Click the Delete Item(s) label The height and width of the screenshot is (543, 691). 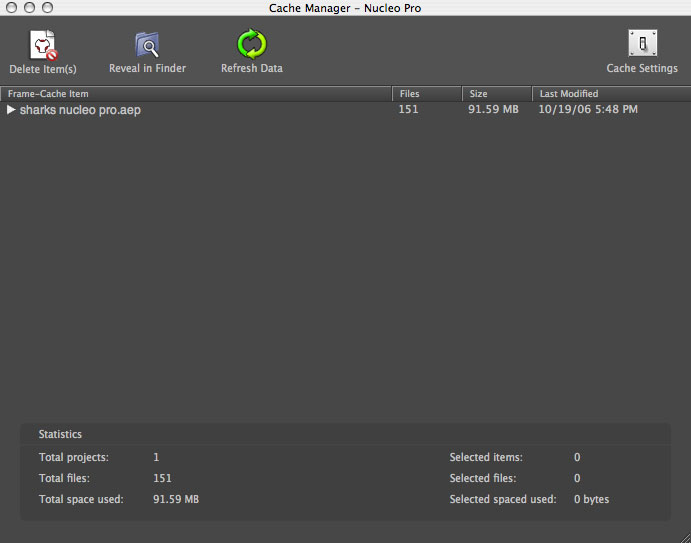point(43,69)
